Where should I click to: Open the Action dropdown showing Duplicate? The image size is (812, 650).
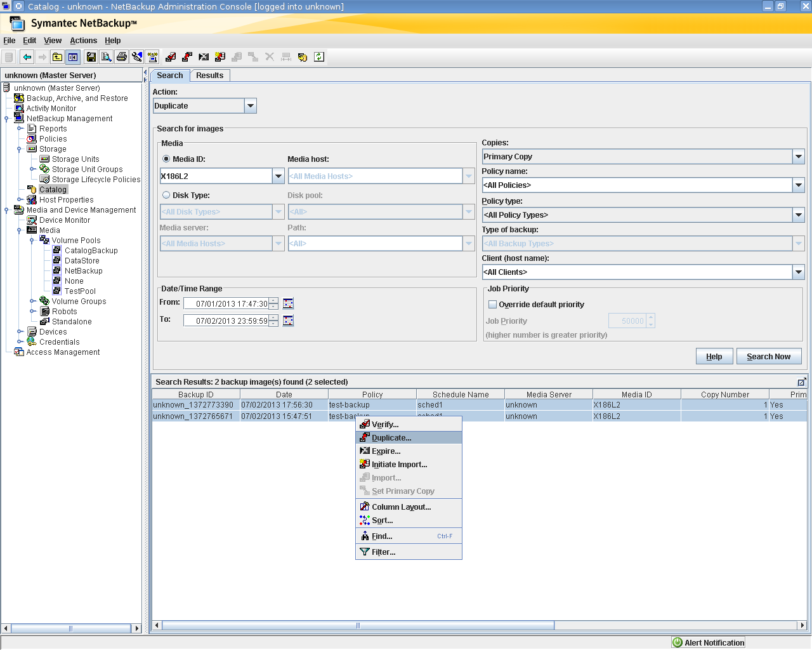[251, 106]
